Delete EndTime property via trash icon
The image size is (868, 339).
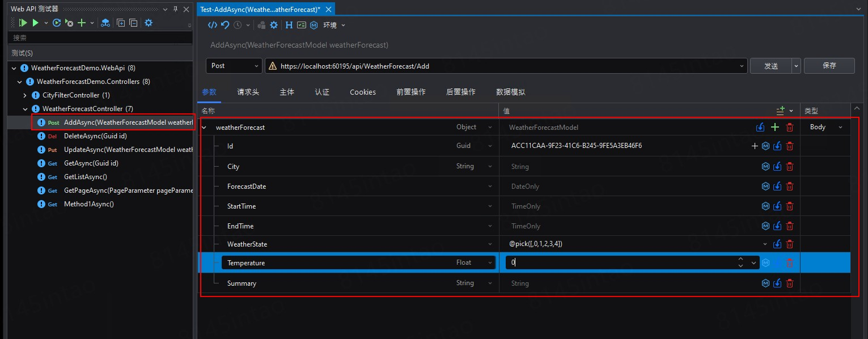(790, 226)
